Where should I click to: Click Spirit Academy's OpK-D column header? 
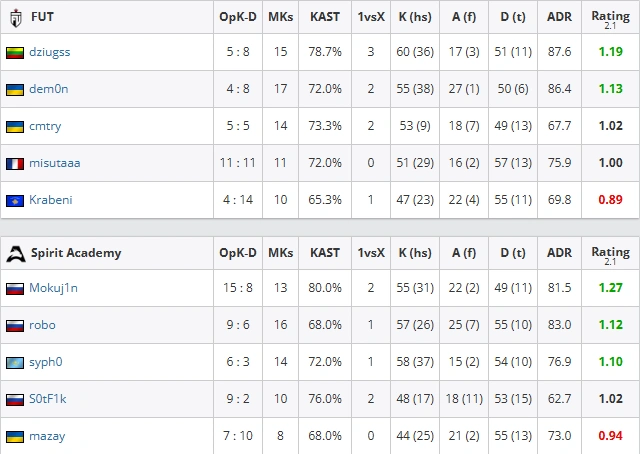(238, 253)
